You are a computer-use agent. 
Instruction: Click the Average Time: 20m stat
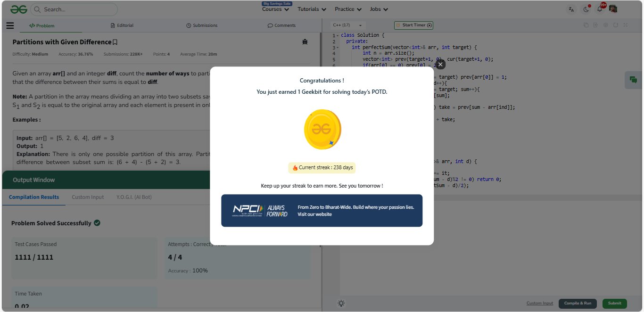[198, 54]
